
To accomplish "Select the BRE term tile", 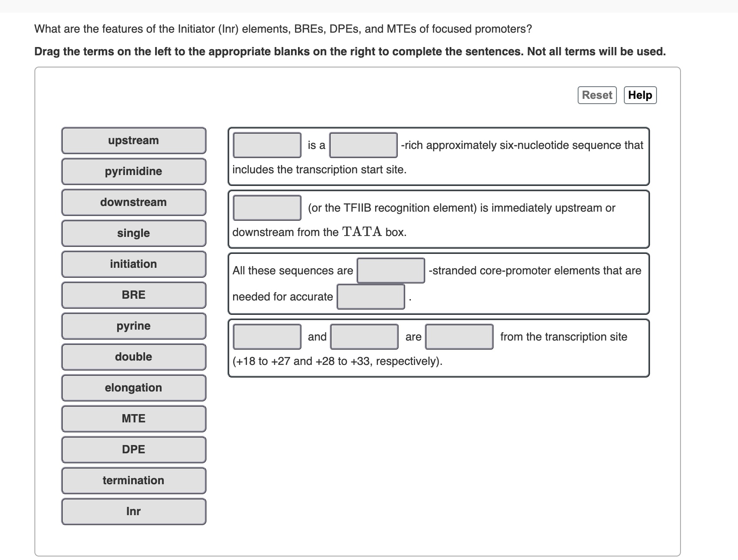I will (133, 295).
